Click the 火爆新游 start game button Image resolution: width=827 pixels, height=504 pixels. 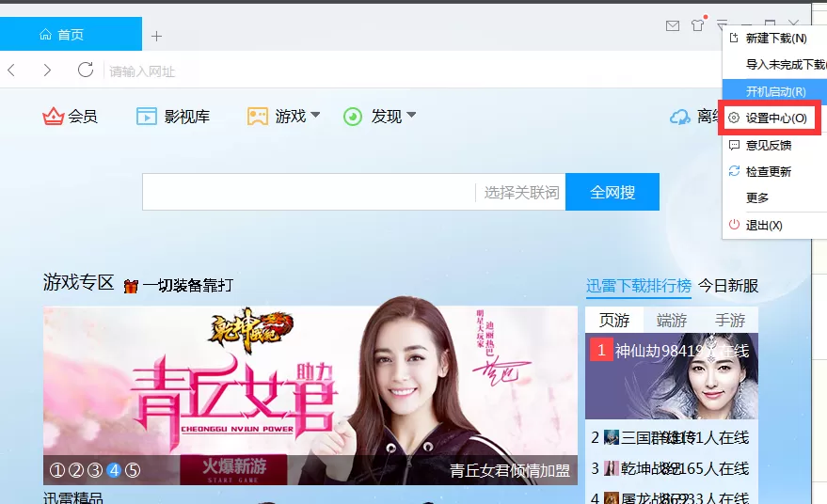[x=233, y=470]
